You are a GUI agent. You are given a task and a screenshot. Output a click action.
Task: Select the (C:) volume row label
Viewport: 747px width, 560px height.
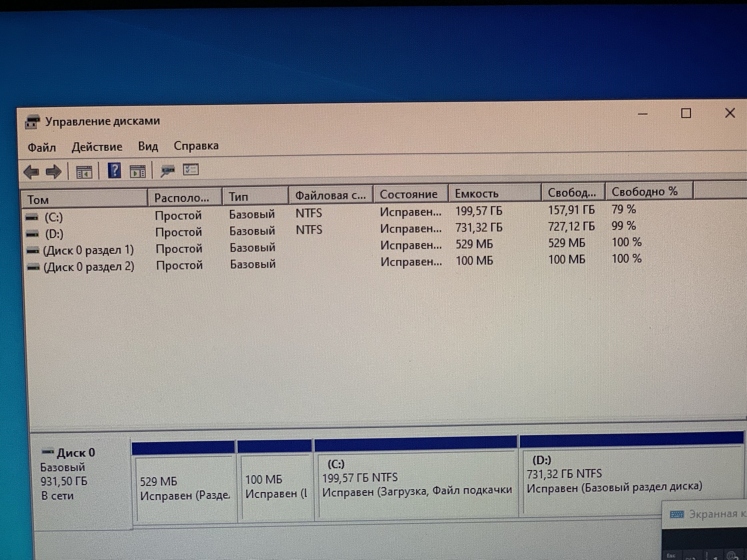point(54,217)
